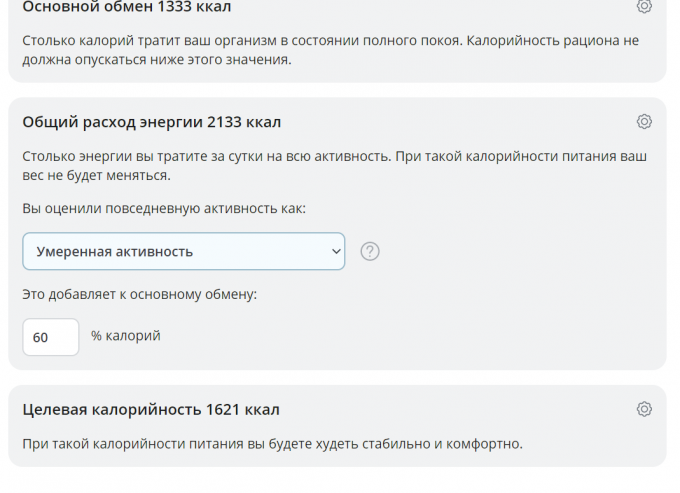680x493 pixels.
Task: Open the Умеренная активность dropdown
Action: pyautogui.click(x=183, y=251)
